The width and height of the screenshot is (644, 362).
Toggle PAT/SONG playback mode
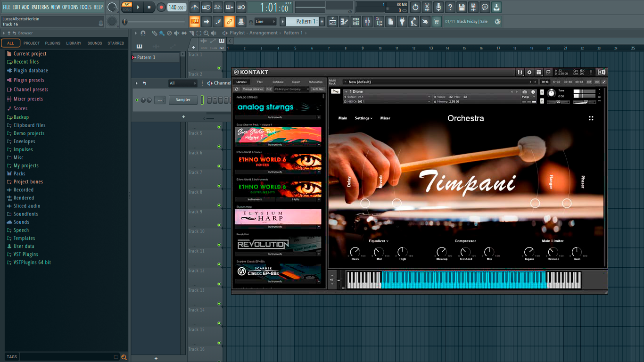[126, 7]
